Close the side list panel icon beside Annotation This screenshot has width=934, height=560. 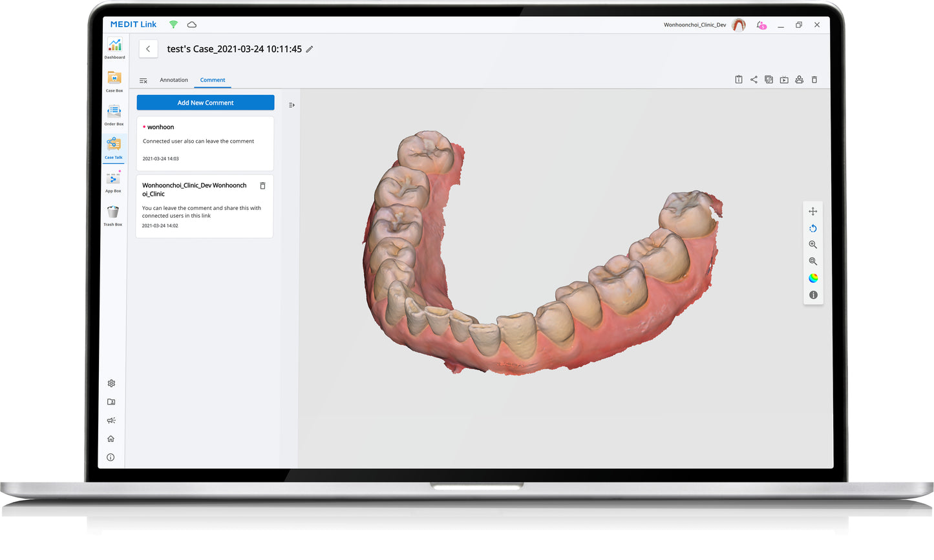143,81
